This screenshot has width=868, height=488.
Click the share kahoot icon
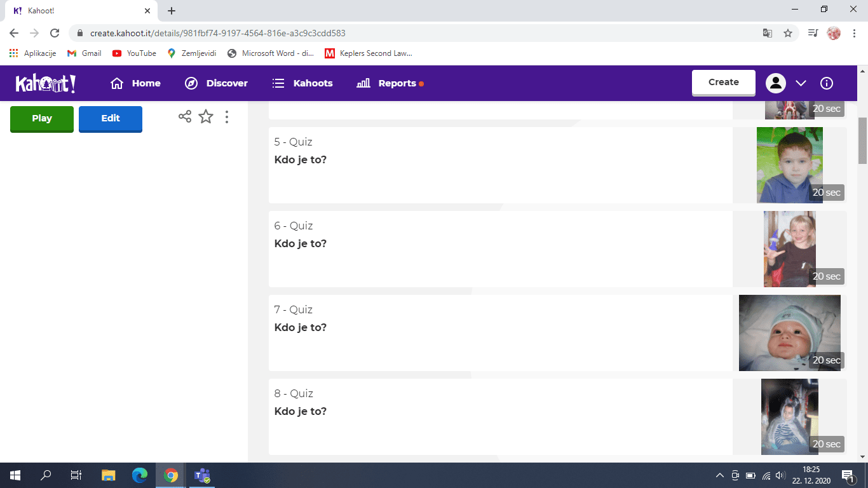pyautogui.click(x=185, y=117)
